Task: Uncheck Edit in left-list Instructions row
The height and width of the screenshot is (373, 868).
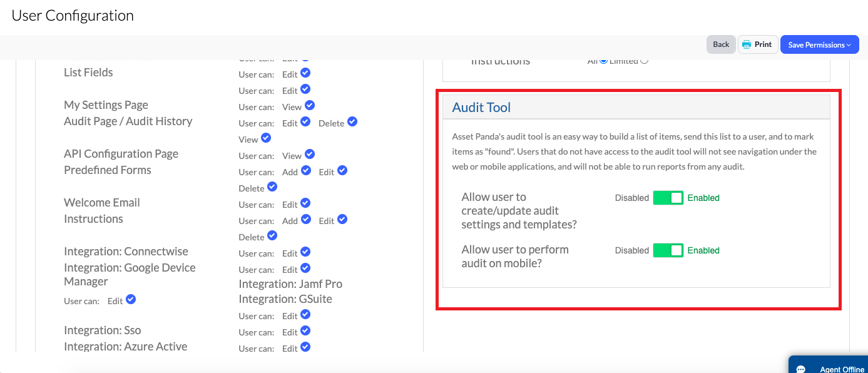Action: (x=342, y=220)
